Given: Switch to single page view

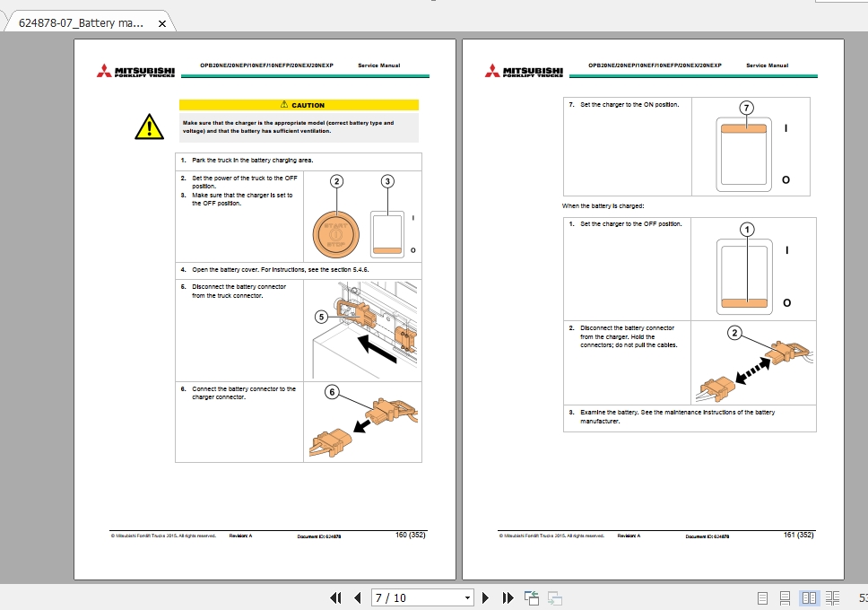Looking at the screenshot, I should (x=762, y=597).
